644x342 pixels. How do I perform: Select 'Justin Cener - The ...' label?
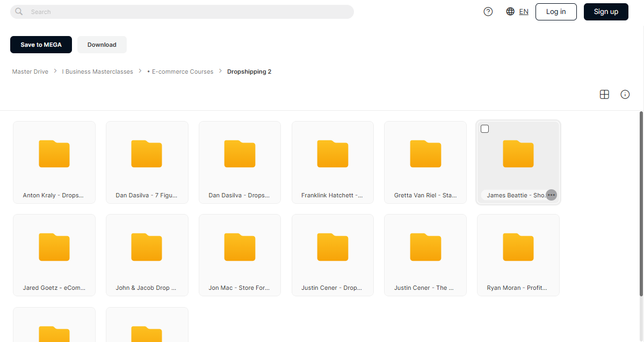coord(424,288)
